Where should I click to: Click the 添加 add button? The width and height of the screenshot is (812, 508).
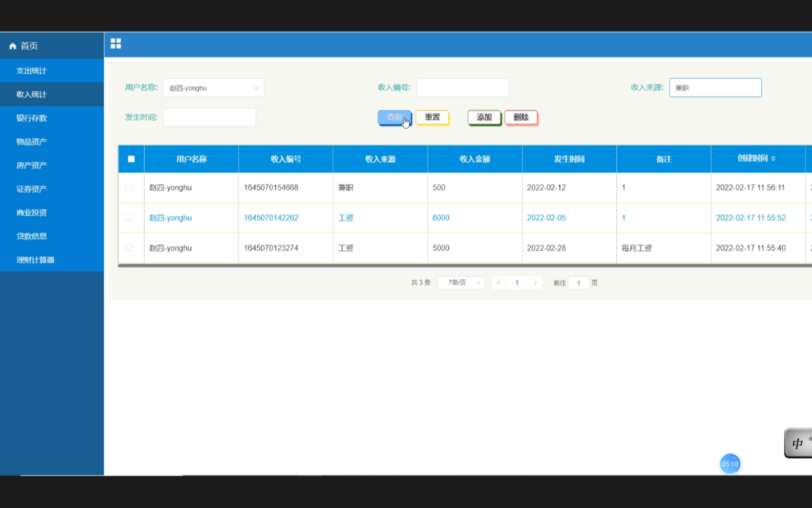pos(484,118)
